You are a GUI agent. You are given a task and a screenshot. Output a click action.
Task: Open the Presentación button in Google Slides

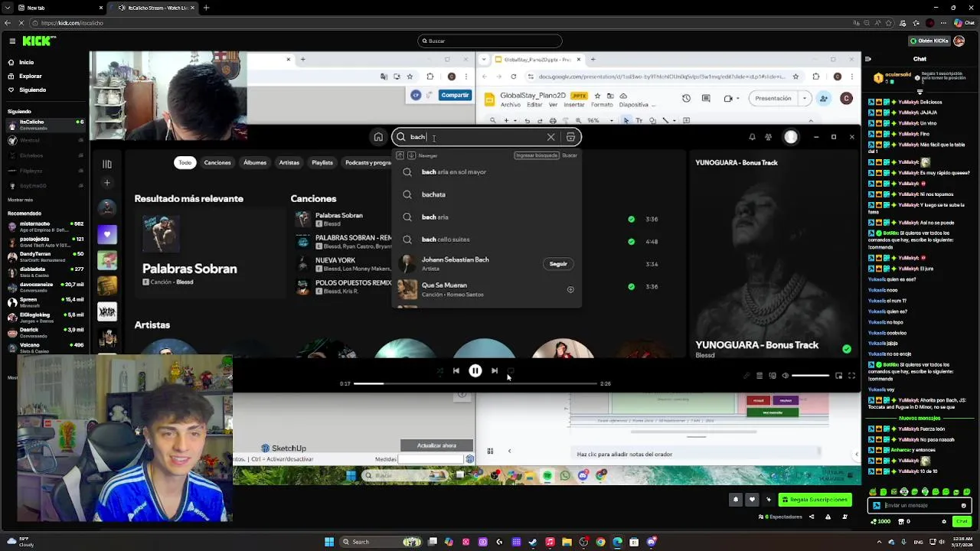[x=773, y=98]
